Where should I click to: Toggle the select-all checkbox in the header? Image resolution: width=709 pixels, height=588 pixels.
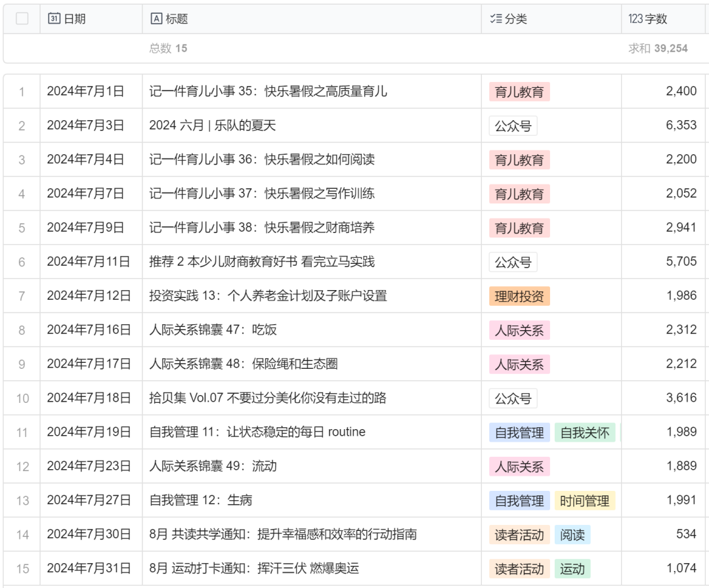(x=22, y=18)
